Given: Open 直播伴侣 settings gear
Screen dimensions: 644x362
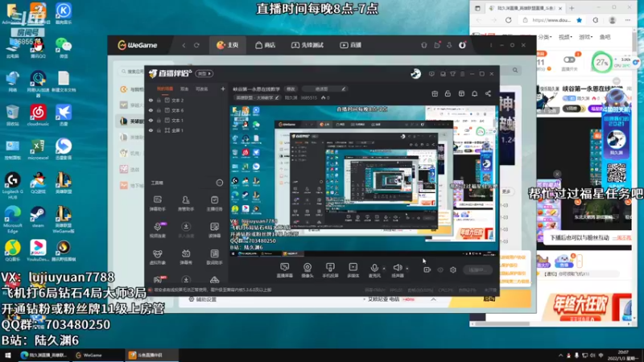Looking at the screenshot, I should pyautogui.click(x=452, y=269).
